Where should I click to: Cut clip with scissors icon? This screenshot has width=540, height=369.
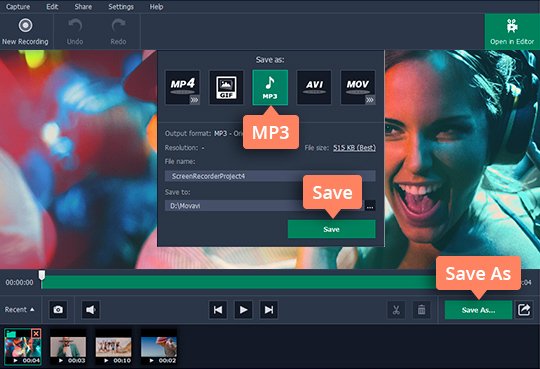point(396,310)
